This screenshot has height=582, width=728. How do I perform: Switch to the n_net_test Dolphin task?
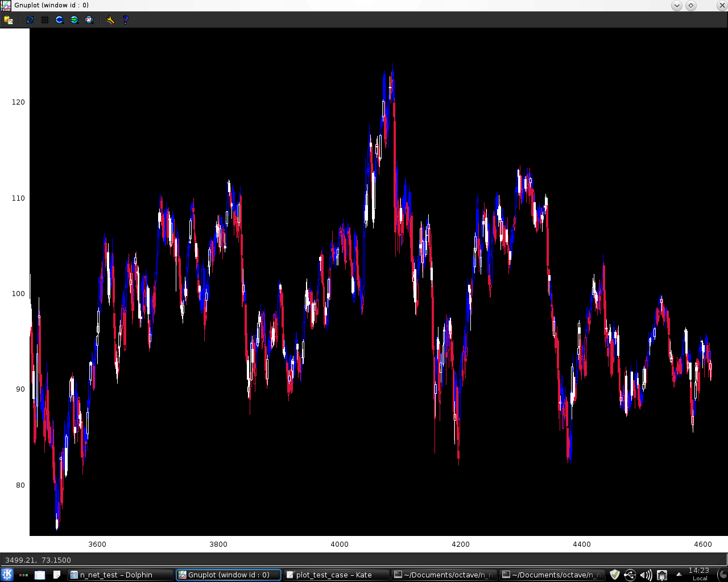click(121, 575)
